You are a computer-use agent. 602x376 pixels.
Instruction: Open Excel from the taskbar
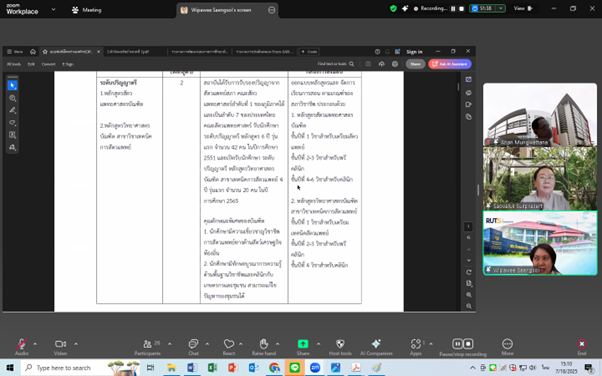[x=212, y=368]
